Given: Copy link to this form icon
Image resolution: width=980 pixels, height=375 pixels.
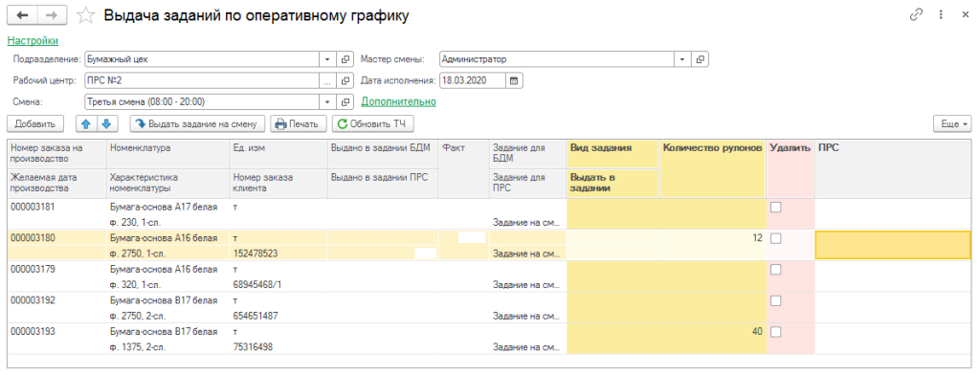Looking at the screenshot, I should tap(916, 15).
